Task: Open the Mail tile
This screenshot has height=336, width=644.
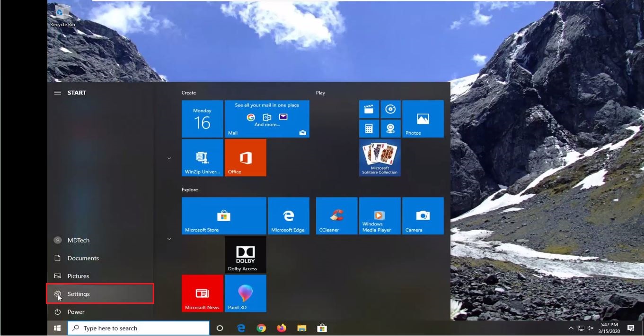Action: tap(267, 119)
